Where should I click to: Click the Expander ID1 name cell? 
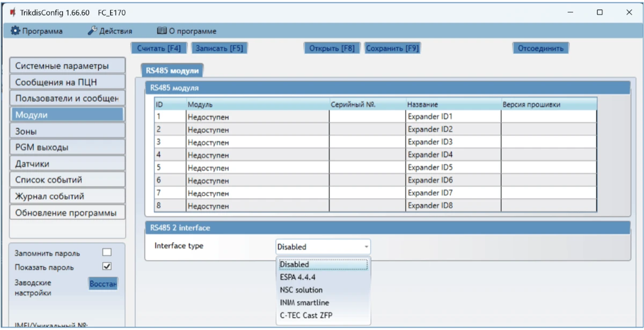point(453,117)
